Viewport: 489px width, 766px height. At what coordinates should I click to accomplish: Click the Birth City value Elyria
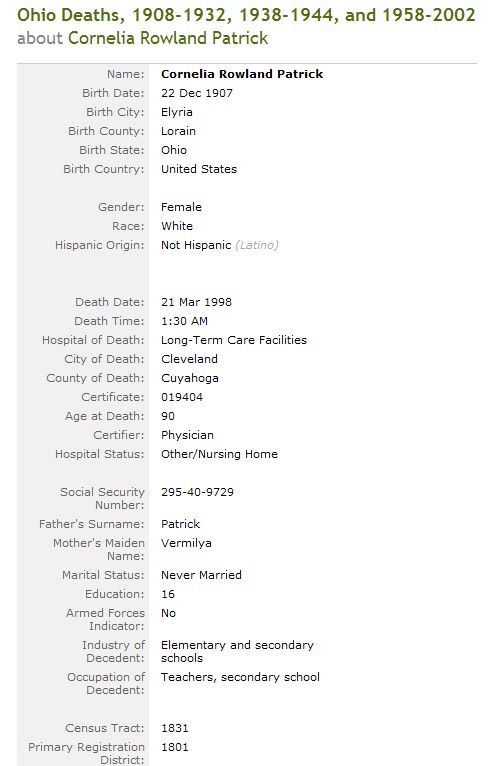tap(177, 112)
